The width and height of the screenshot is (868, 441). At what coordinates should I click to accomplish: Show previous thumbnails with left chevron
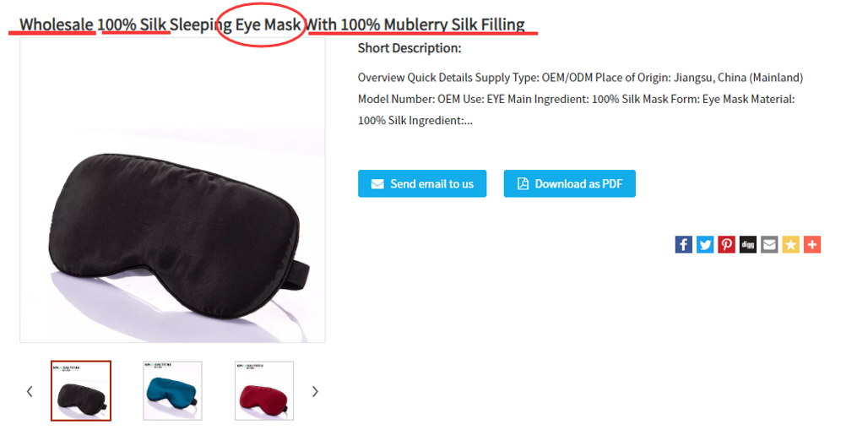[30, 391]
